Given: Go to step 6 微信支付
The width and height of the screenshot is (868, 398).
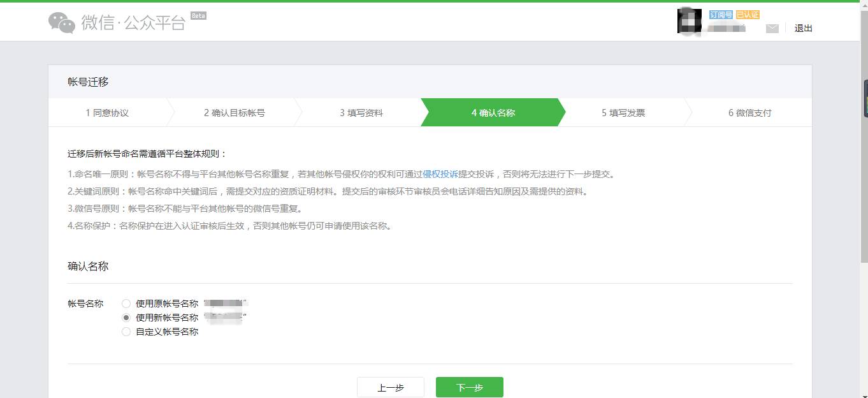Looking at the screenshot, I should tap(750, 113).
